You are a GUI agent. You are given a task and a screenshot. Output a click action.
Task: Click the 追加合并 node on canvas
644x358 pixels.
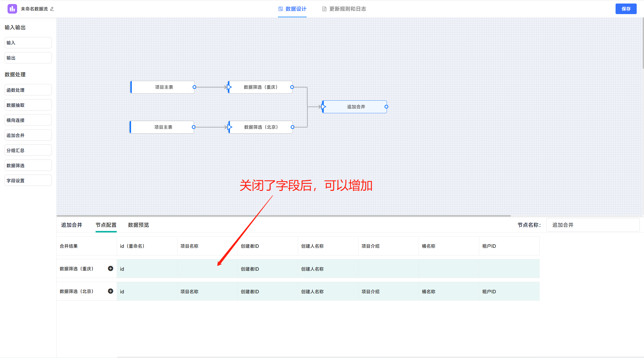[355, 107]
